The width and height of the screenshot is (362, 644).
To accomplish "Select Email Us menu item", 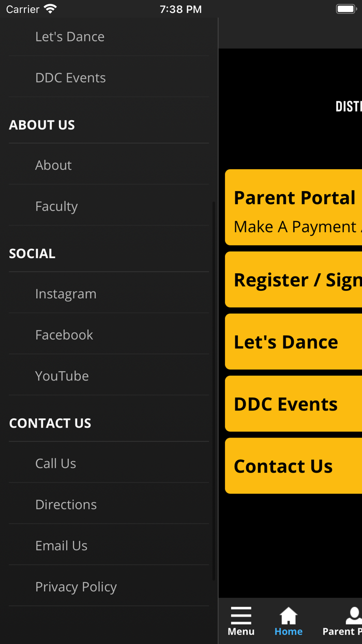I will click(61, 546).
